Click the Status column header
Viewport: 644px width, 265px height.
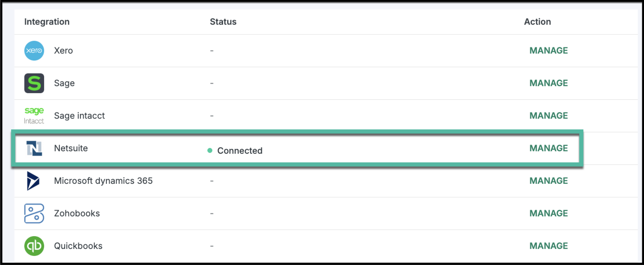pyautogui.click(x=223, y=22)
